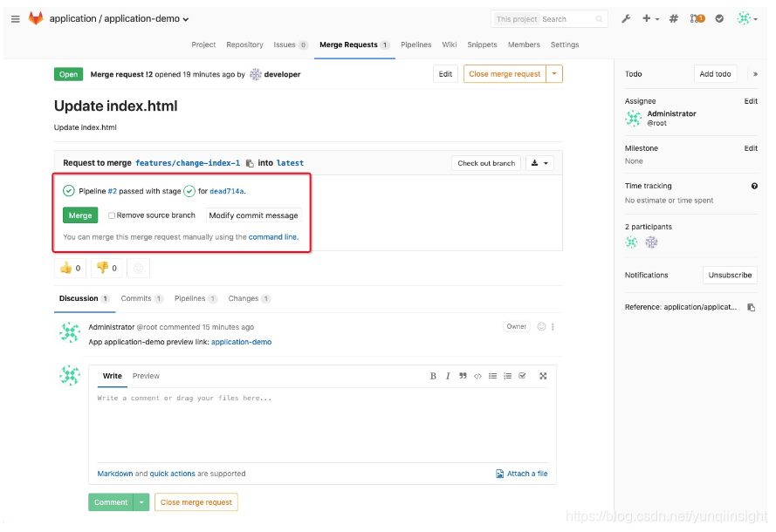Collapse sidebar with double chevron

tap(755, 74)
